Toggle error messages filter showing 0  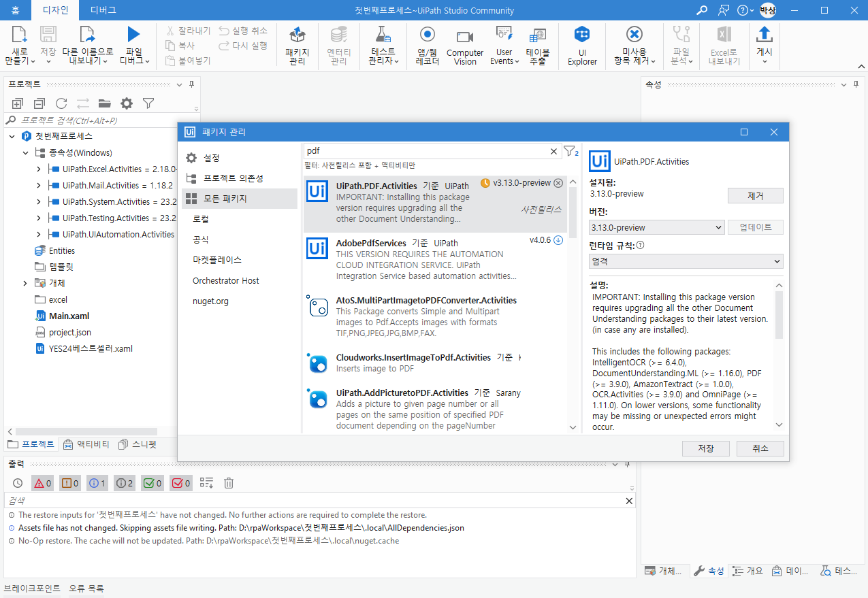(43, 483)
